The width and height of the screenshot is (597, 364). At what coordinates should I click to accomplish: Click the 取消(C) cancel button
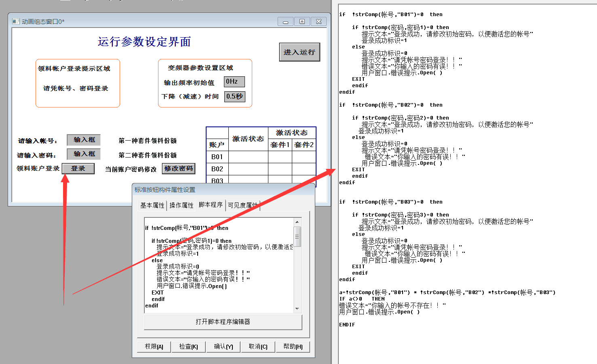pyautogui.click(x=258, y=347)
